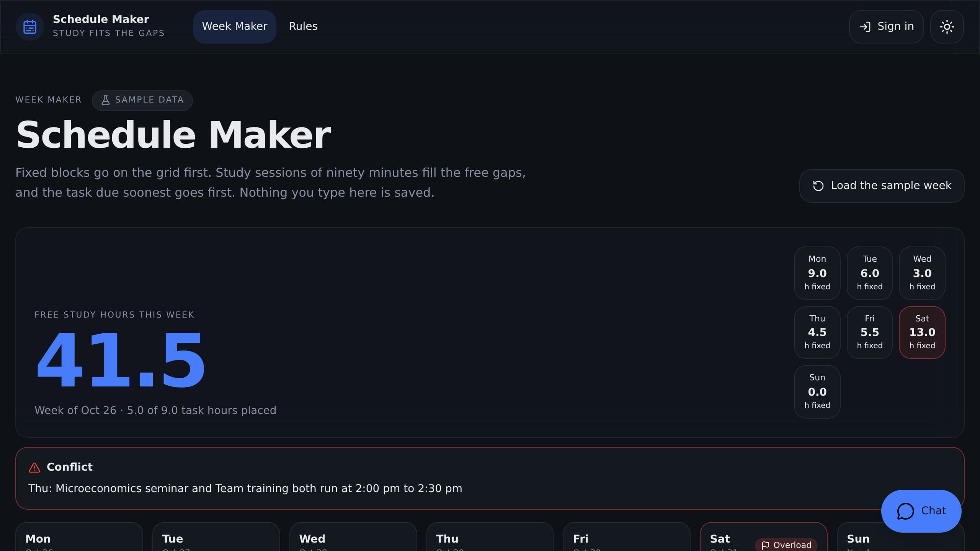
Task: Click the Week of Oct 26 summary line
Action: point(155,411)
